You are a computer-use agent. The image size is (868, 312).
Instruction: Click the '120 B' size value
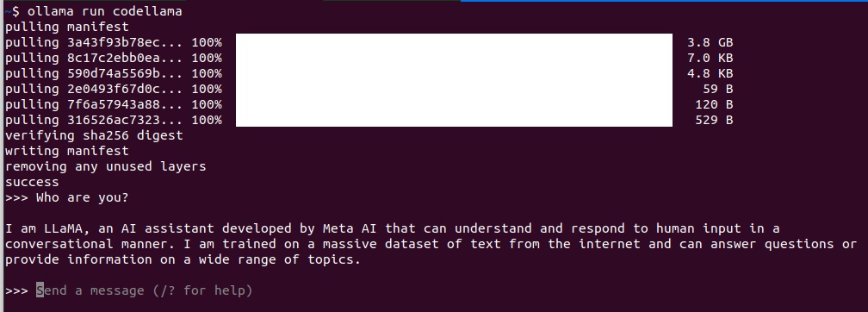click(714, 104)
